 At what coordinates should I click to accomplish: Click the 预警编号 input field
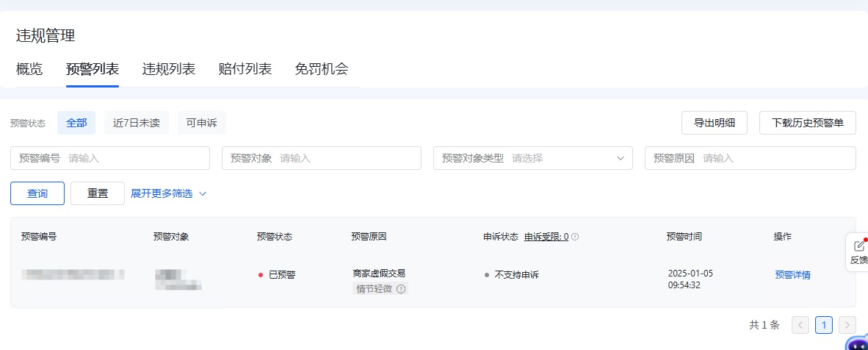[x=136, y=158]
